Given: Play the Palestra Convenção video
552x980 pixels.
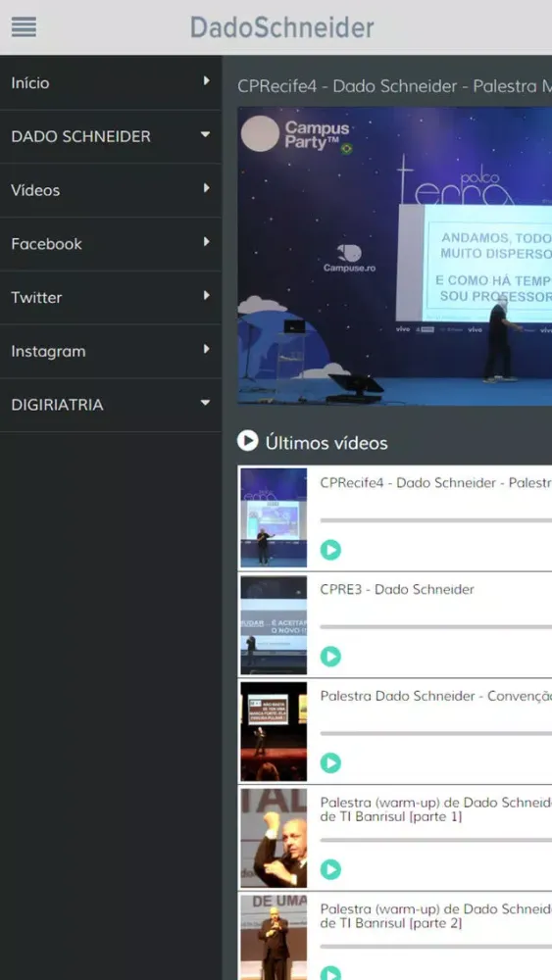Looking at the screenshot, I should (330, 763).
